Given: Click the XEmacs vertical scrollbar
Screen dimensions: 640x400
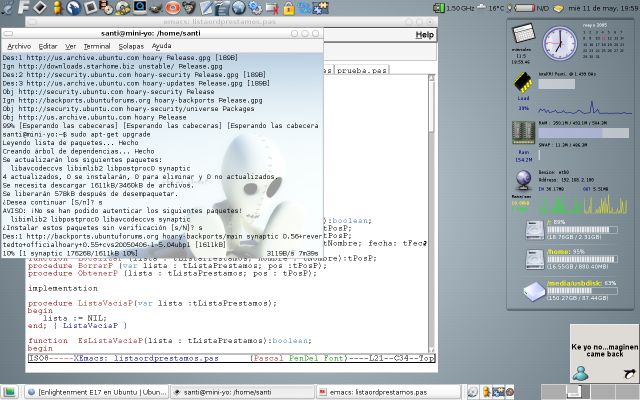Looking at the screenshot, I should click(432, 212).
